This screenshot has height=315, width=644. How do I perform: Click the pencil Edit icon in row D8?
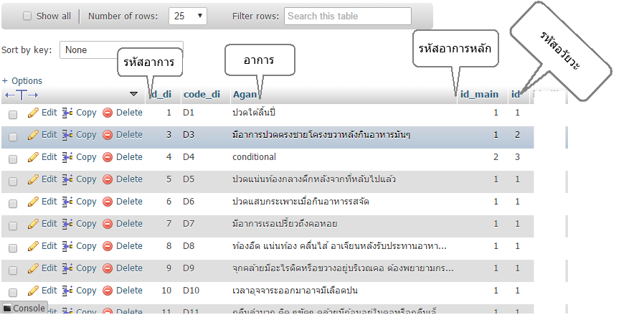[33, 245]
